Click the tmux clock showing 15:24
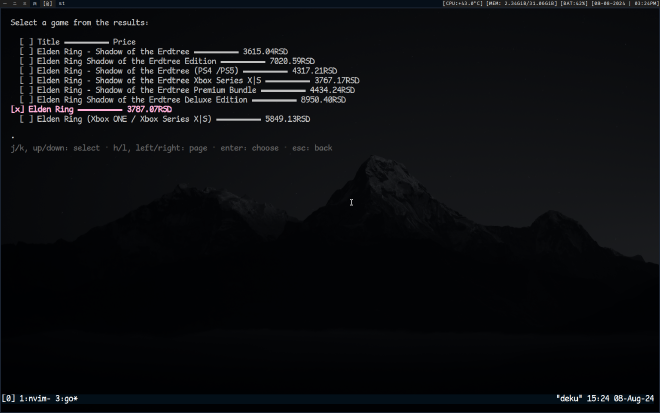Screen dimensions: 660x413 pos(598,399)
